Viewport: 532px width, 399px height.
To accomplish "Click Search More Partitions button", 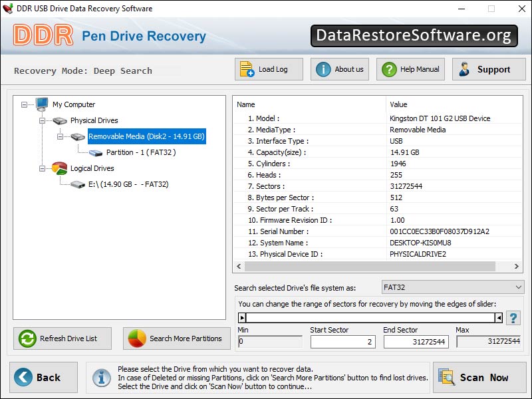I will tap(177, 338).
